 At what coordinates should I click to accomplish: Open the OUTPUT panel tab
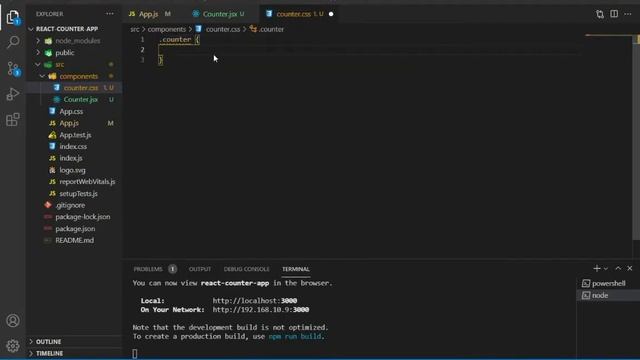[200, 269]
